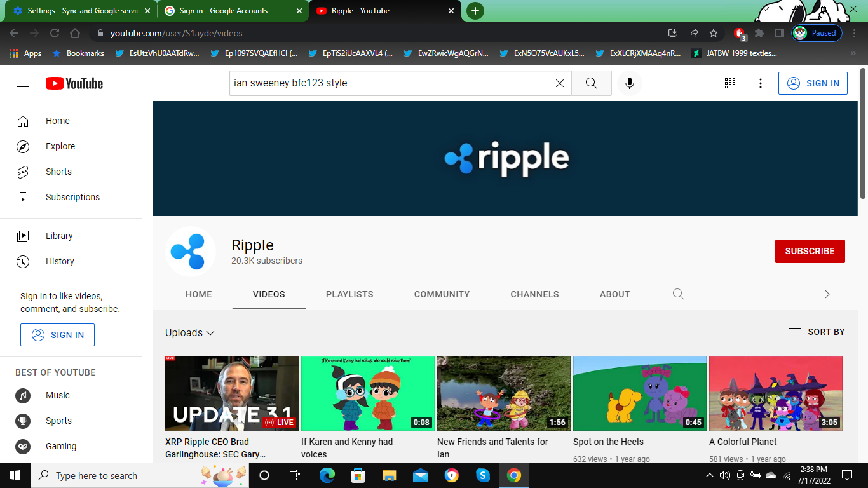The width and height of the screenshot is (868, 488).
Task: Open a new Chrome tab
Action: (475, 11)
